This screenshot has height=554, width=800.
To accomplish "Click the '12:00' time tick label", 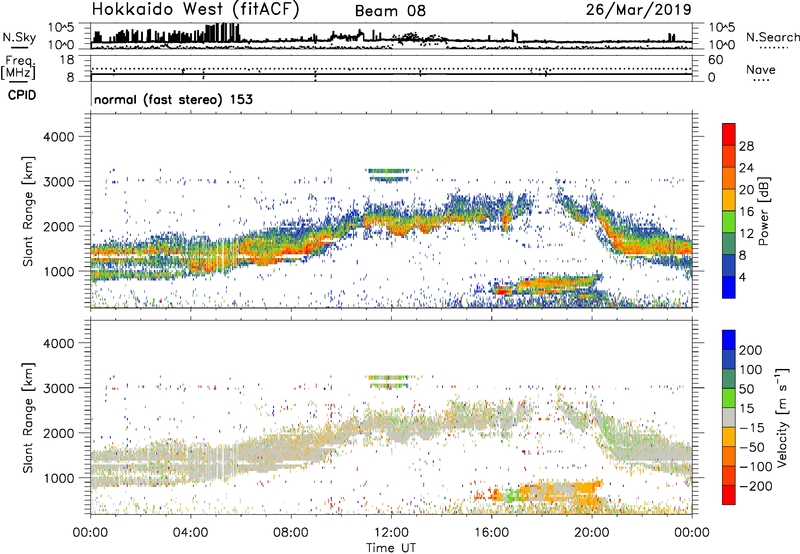I will (391, 533).
